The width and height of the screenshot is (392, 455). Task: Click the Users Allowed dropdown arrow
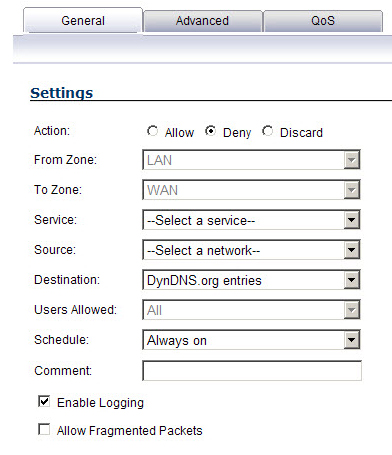[352, 310]
